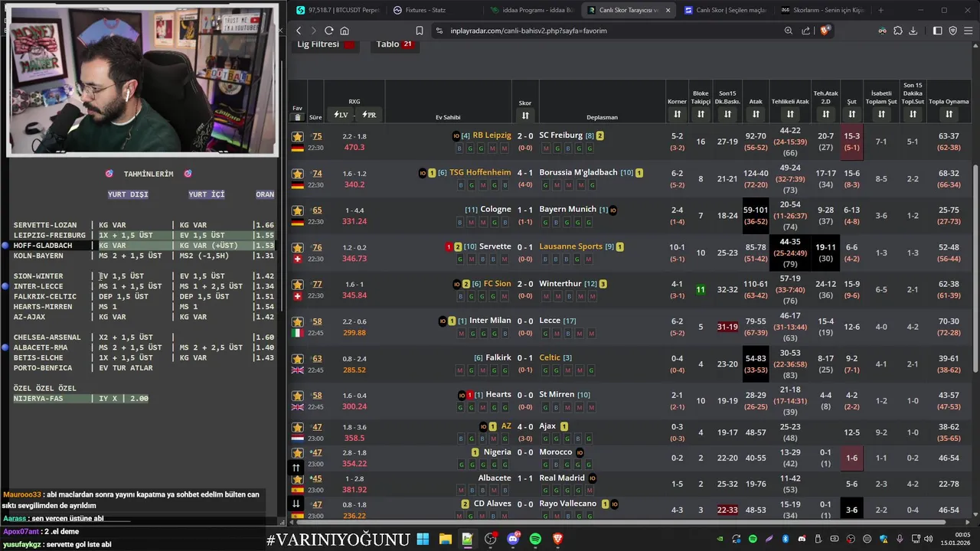Switch to Skorlarım tab
Viewport: 980px width, 551px height.
click(x=824, y=10)
